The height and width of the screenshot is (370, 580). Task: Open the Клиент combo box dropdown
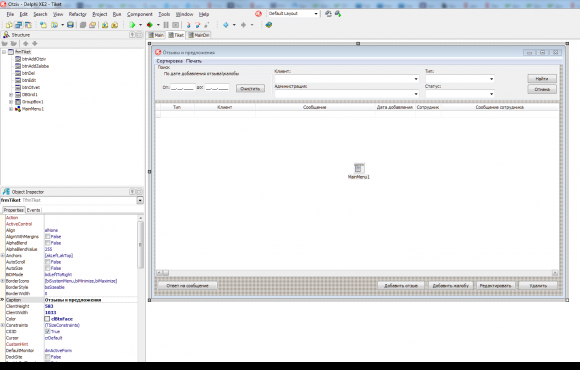pyautogui.click(x=416, y=79)
